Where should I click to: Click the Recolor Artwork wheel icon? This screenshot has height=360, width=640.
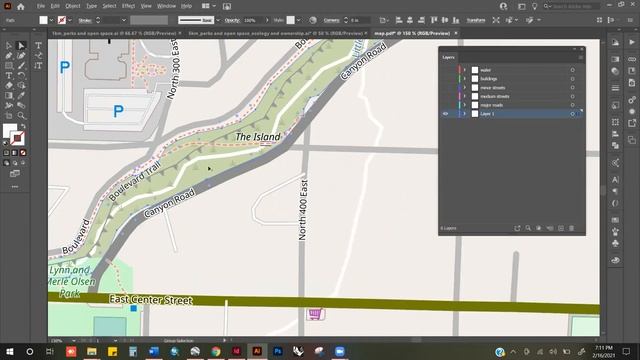click(313, 20)
